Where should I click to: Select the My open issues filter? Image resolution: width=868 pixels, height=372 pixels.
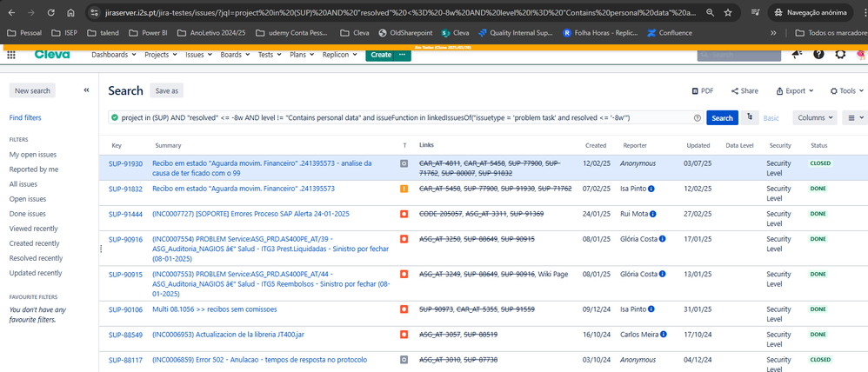tap(33, 155)
